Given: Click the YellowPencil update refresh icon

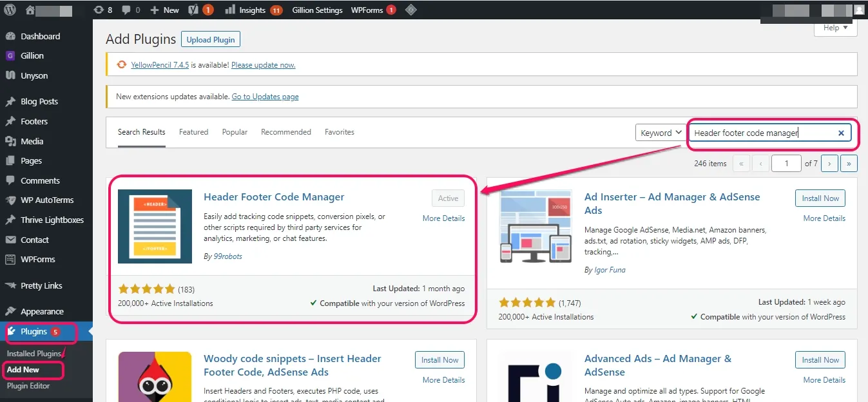Looking at the screenshot, I should 122,65.
